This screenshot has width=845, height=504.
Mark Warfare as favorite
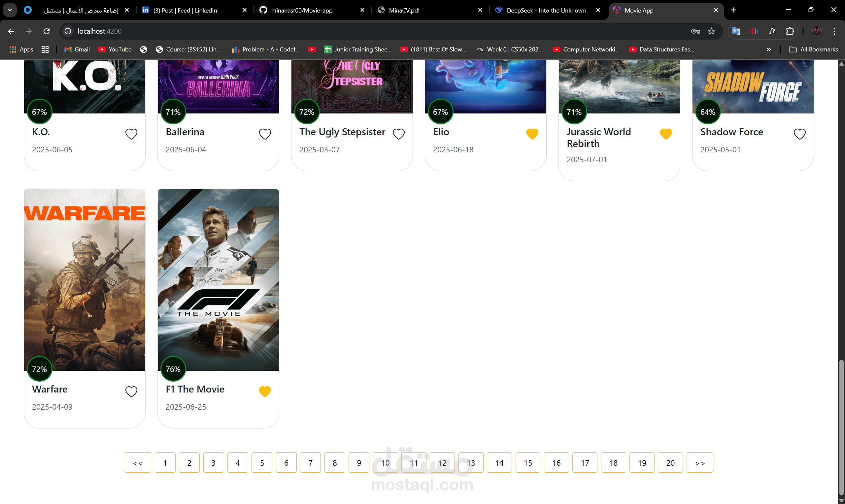(x=131, y=391)
